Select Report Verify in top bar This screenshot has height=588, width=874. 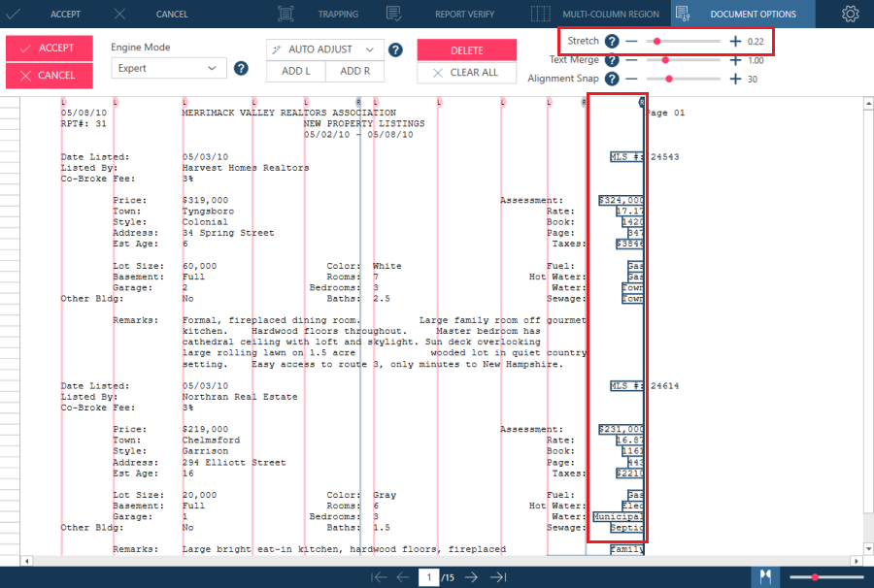[x=464, y=14]
